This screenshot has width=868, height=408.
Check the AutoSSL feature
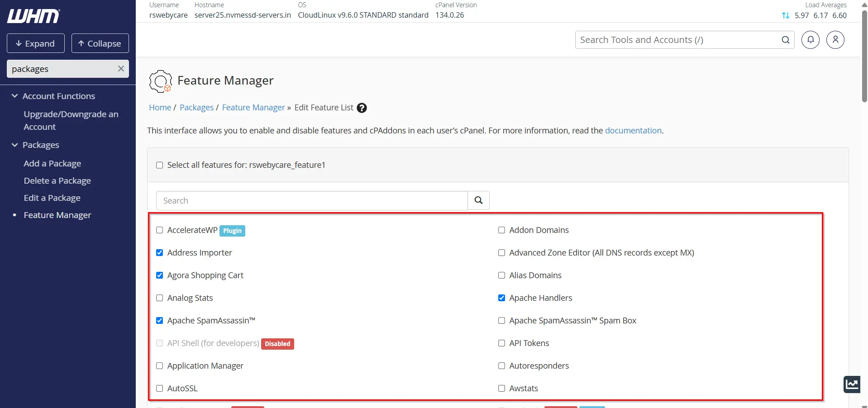point(159,389)
